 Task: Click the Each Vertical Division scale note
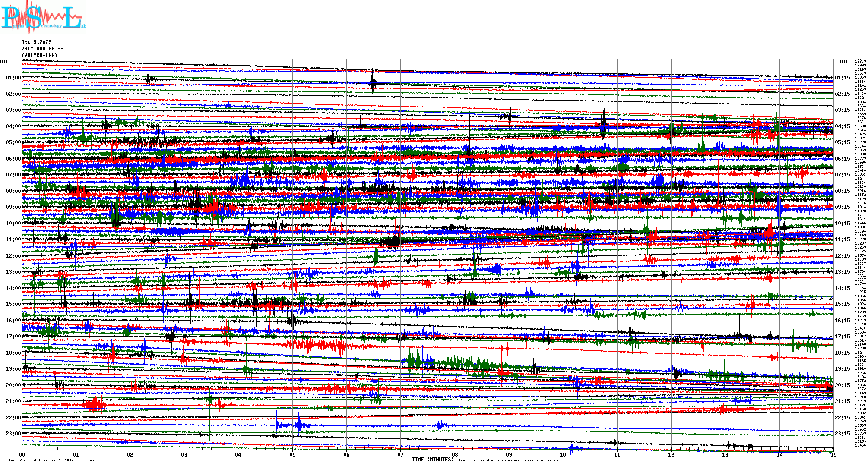tap(55, 460)
